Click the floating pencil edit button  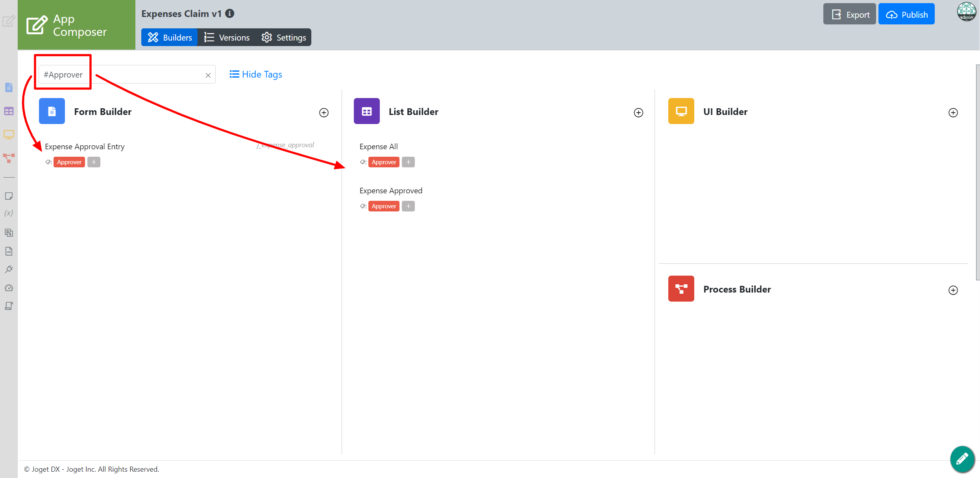point(962,459)
